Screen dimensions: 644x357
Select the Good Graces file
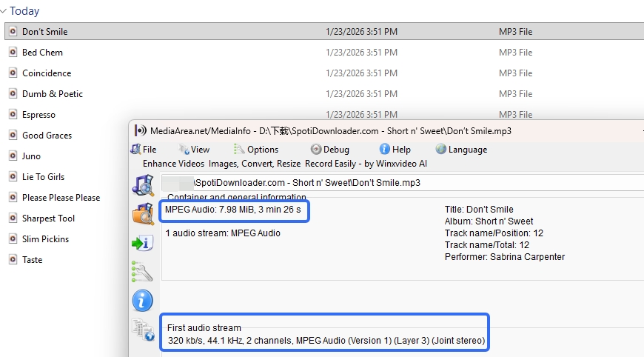pyautogui.click(x=47, y=136)
